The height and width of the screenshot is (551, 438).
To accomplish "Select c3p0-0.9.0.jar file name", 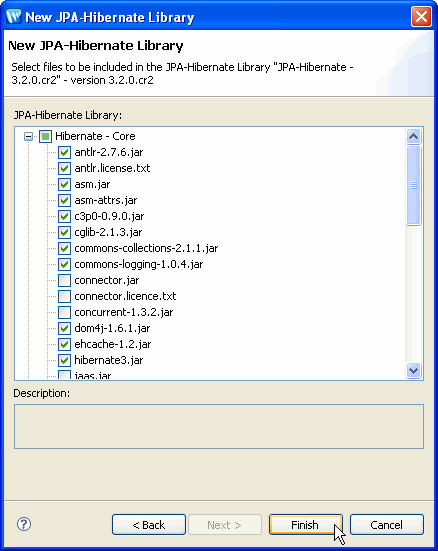I will [109, 216].
